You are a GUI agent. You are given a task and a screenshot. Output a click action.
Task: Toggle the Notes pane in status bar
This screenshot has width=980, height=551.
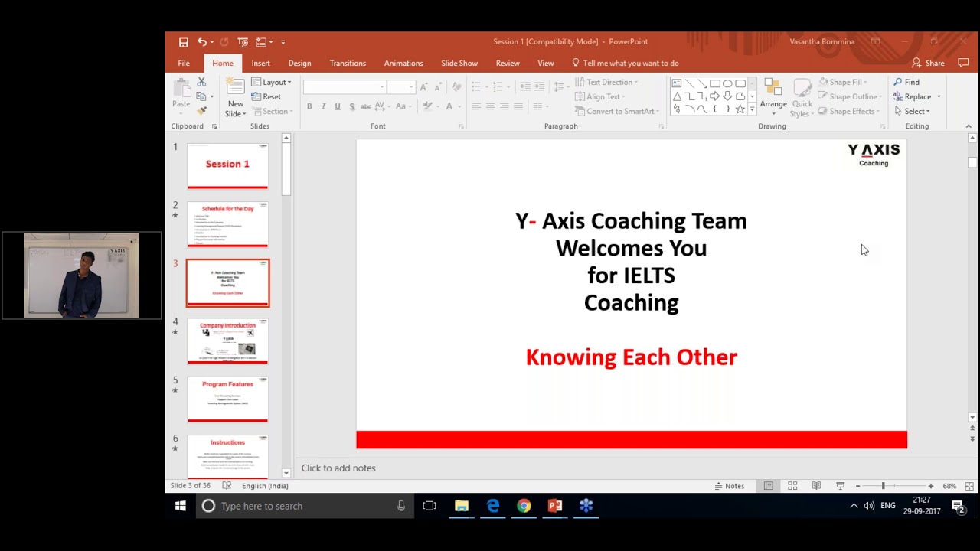coord(729,486)
